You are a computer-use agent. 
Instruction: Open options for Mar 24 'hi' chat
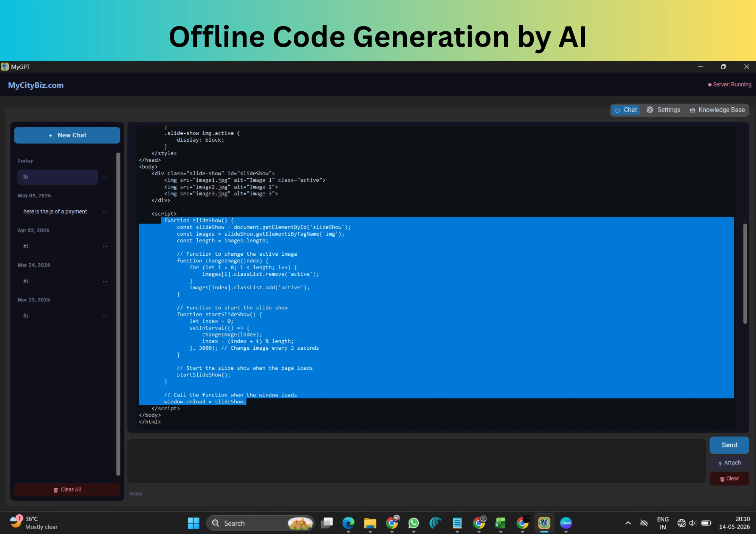coord(105,281)
